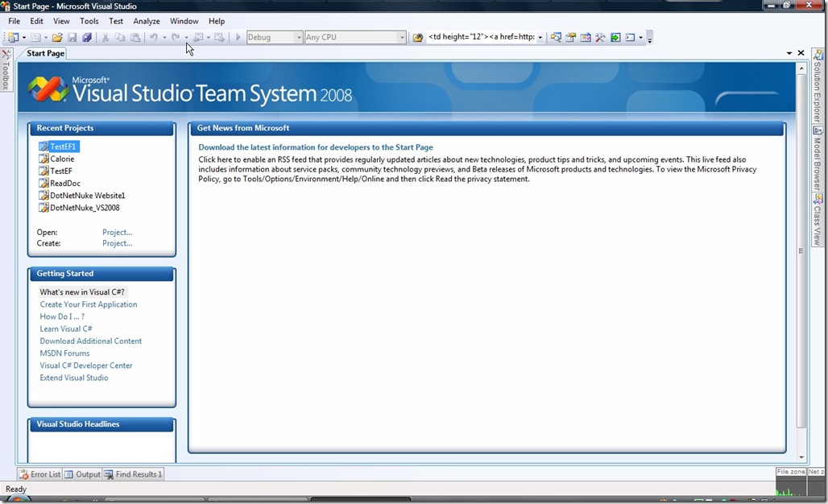828x504 pixels.
Task: Open the Analyze menu
Action: click(147, 21)
